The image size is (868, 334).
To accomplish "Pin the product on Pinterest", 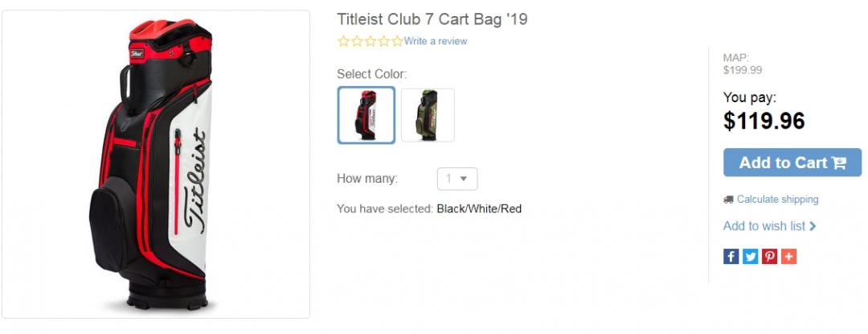I will click(769, 257).
